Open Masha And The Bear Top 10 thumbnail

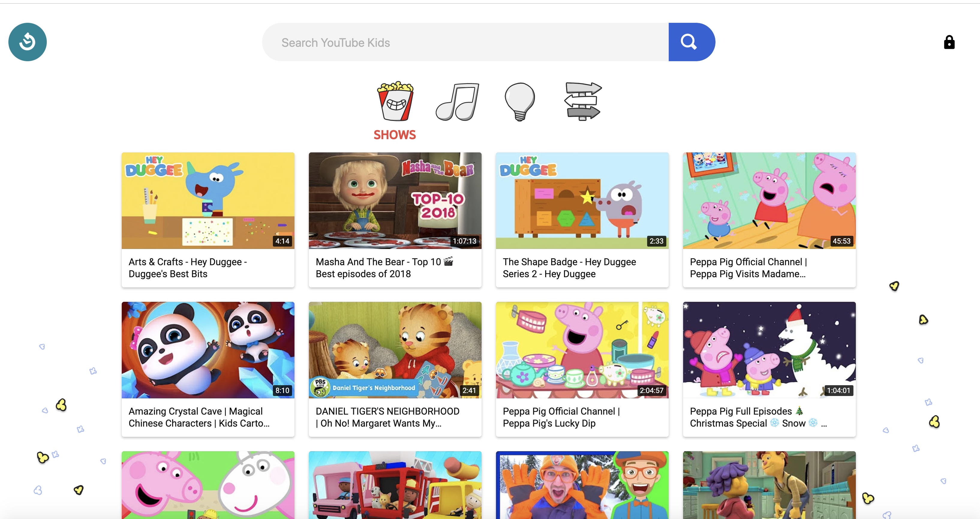click(x=395, y=200)
